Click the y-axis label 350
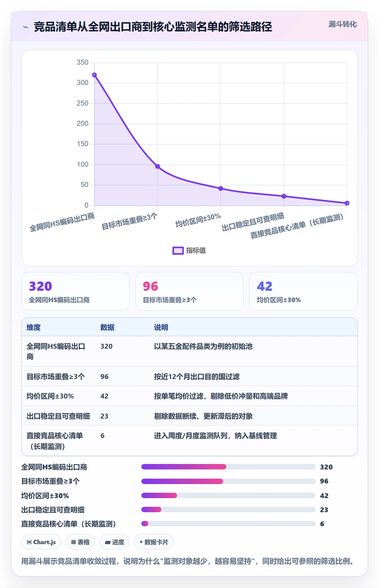The width and height of the screenshot is (379, 588). (x=83, y=63)
